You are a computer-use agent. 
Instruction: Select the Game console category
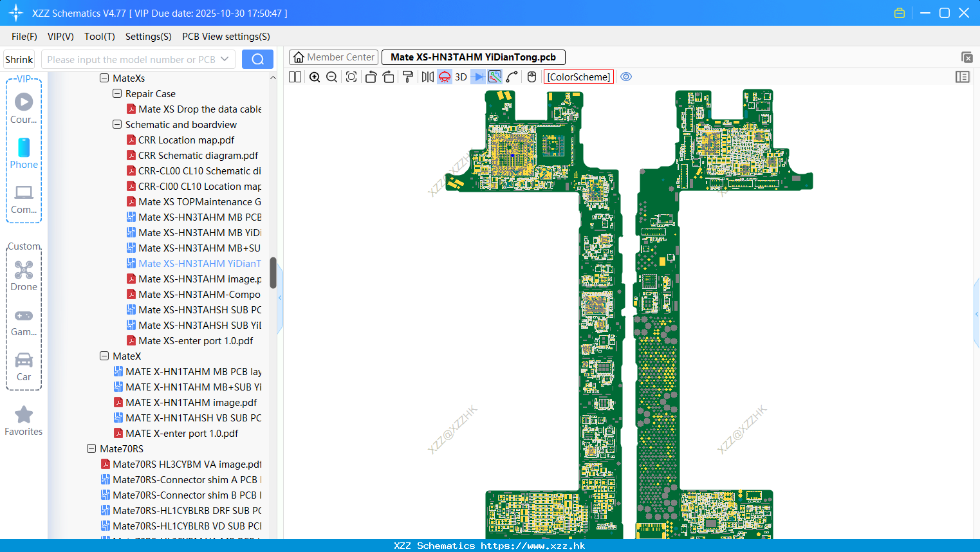(x=24, y=322)
